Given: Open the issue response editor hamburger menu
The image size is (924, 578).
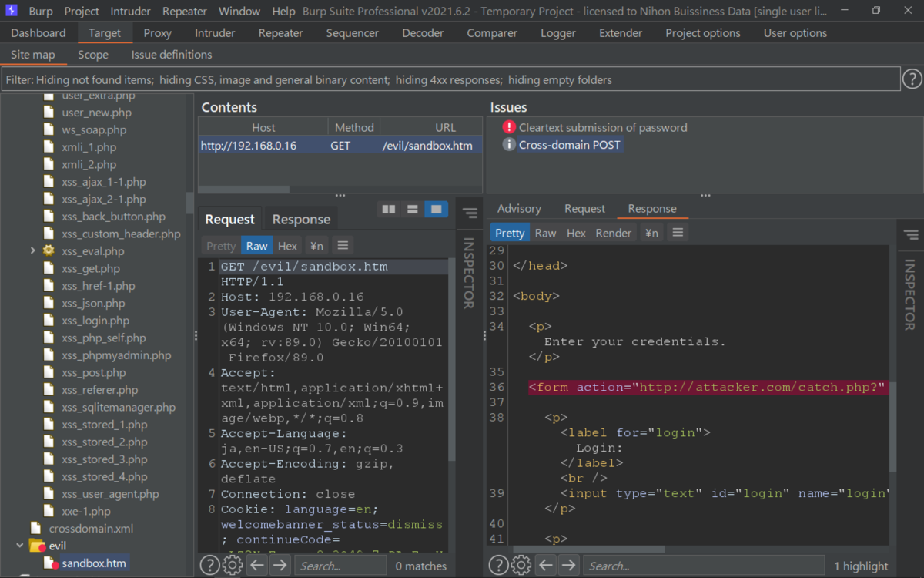Looking at the screenshot, I should point(678,233).
